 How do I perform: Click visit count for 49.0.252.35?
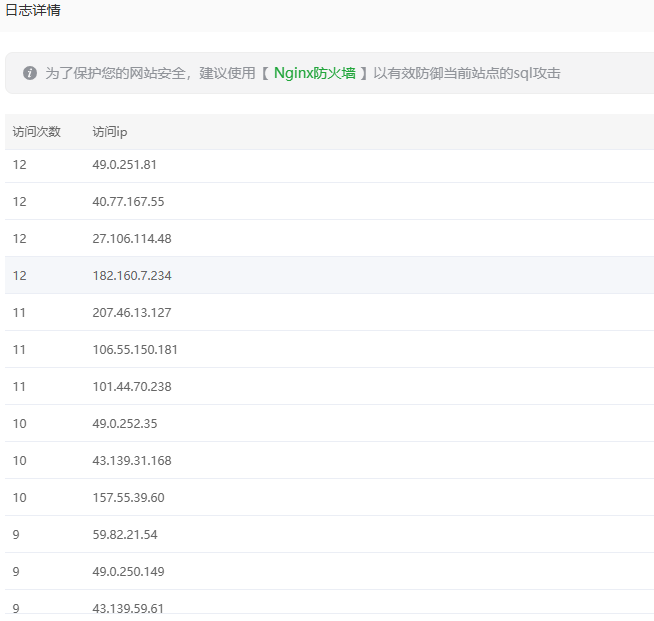19,424
